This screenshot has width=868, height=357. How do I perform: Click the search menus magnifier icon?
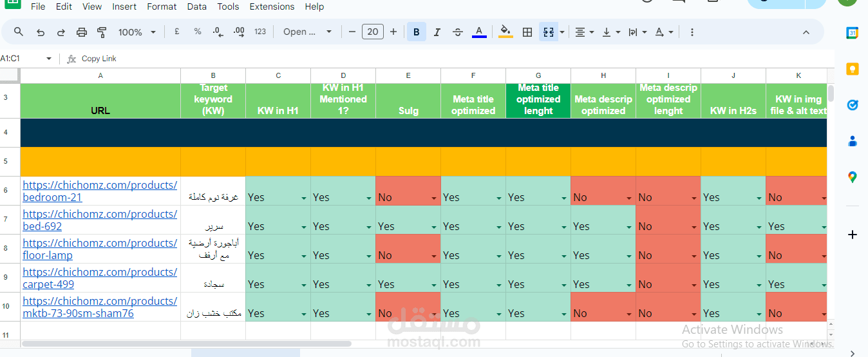(19, 32)
